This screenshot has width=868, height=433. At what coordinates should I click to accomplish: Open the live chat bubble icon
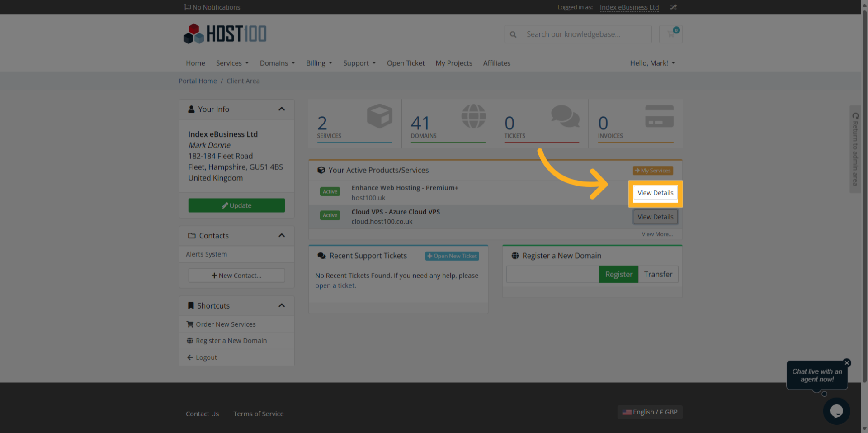[836, 411]
